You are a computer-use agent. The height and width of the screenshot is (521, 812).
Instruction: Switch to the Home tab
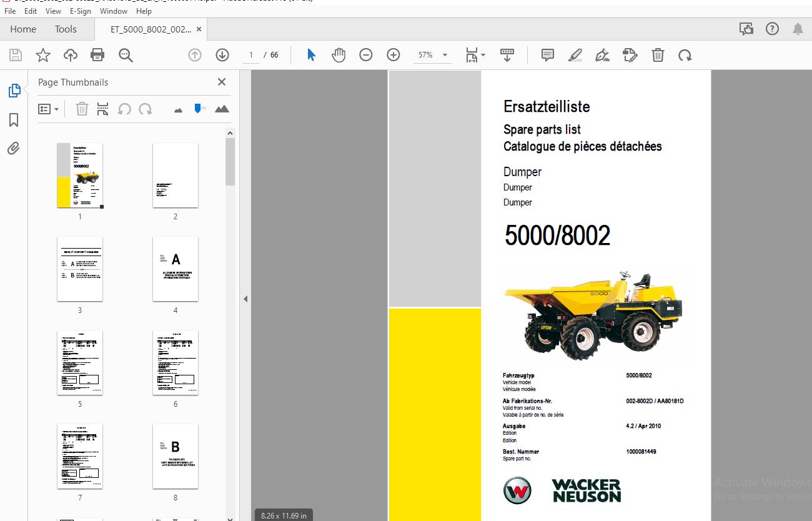[23, 29]
